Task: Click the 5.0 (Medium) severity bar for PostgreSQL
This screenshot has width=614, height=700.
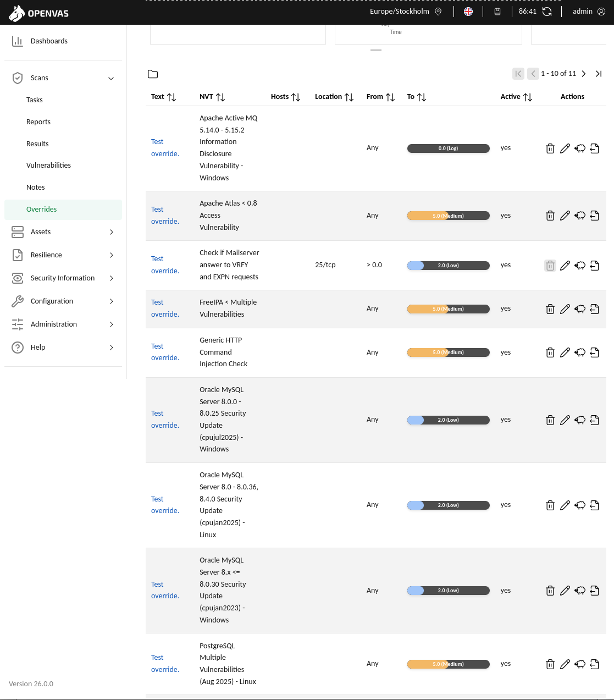Action: click(x=448, y=664)
